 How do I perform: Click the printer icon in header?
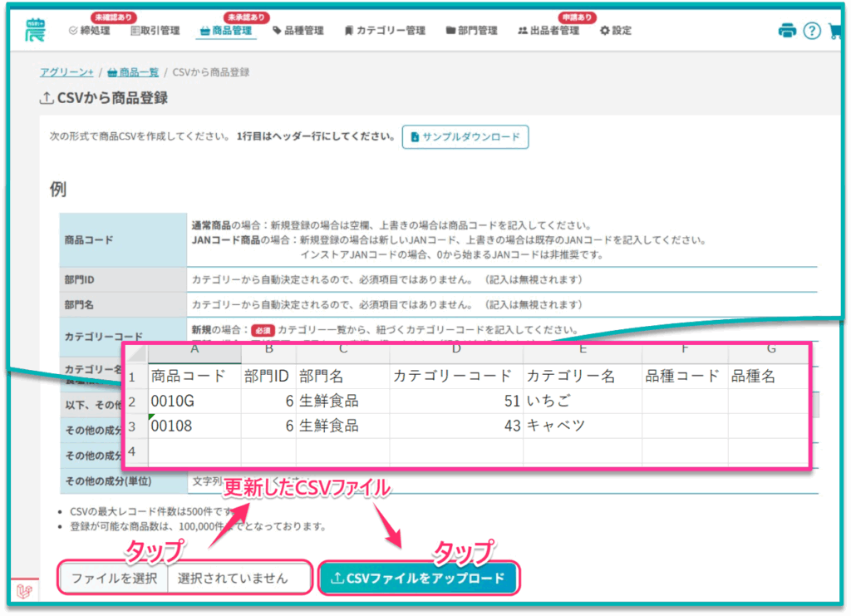pyautogui.click(x=786, y=31)
